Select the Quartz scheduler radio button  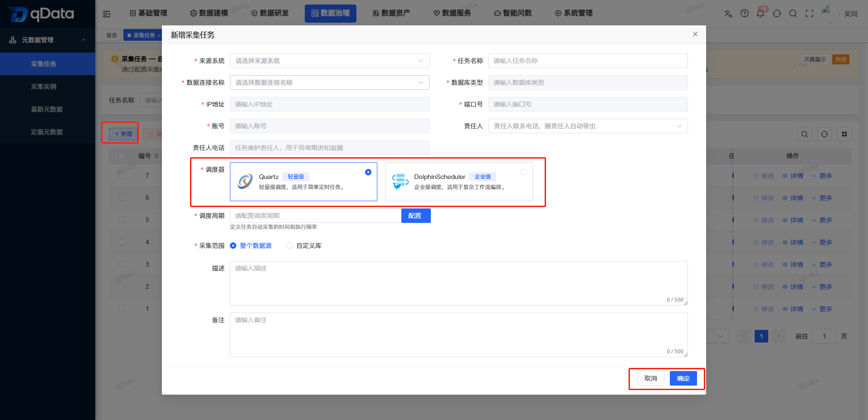point(368,172)
